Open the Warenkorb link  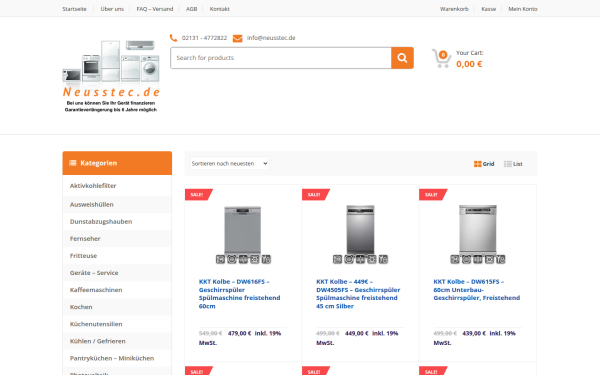(454, 9)
